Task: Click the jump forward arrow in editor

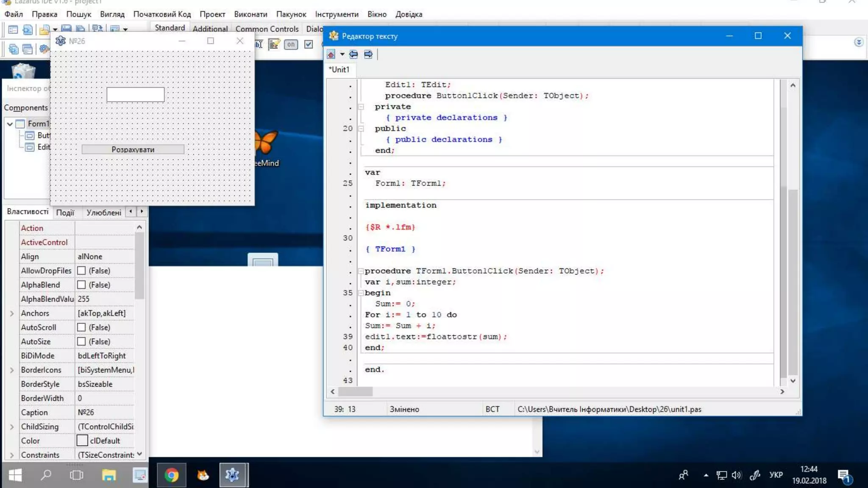Action: [x=368, y=54]
